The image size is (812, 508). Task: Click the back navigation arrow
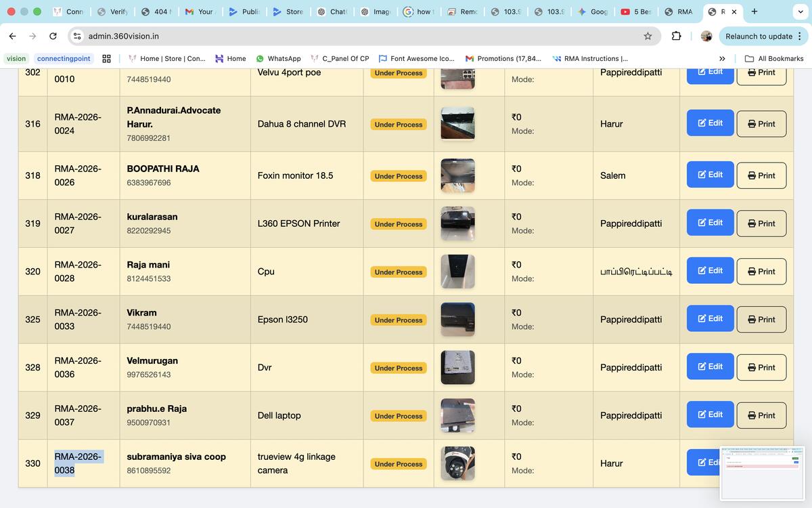point(13,36)
